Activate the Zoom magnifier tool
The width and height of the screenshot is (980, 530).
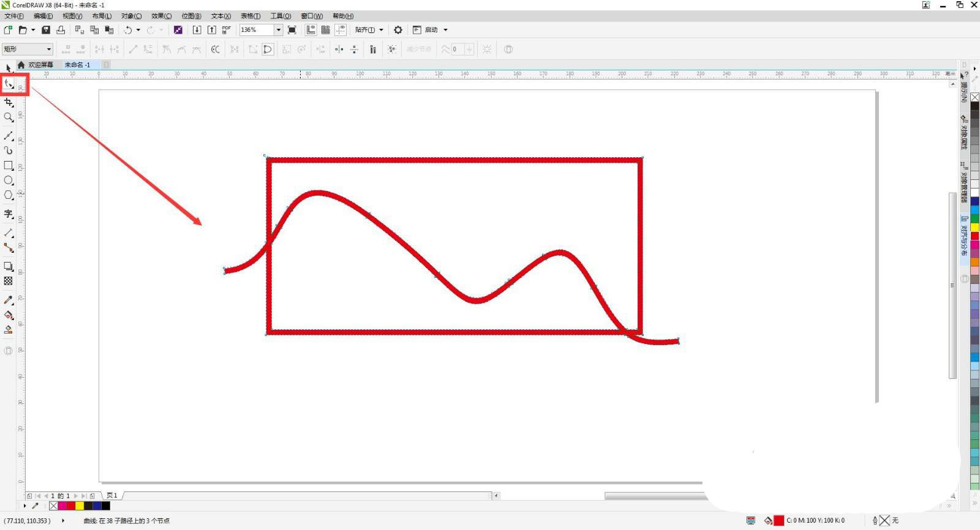click(x=9, y=117)
